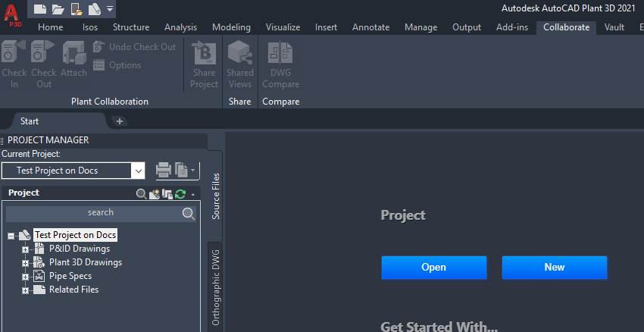Launch DWG Compare tool
Image resolution: width=644 pixels, height=332 pixels.
[x=280, y=64]
